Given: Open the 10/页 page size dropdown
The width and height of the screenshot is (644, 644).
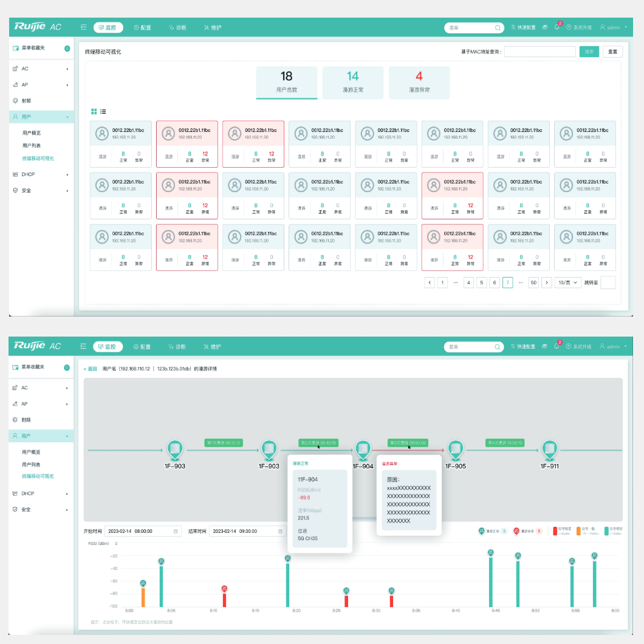Looking at the screenshot, I should point(568,283).
